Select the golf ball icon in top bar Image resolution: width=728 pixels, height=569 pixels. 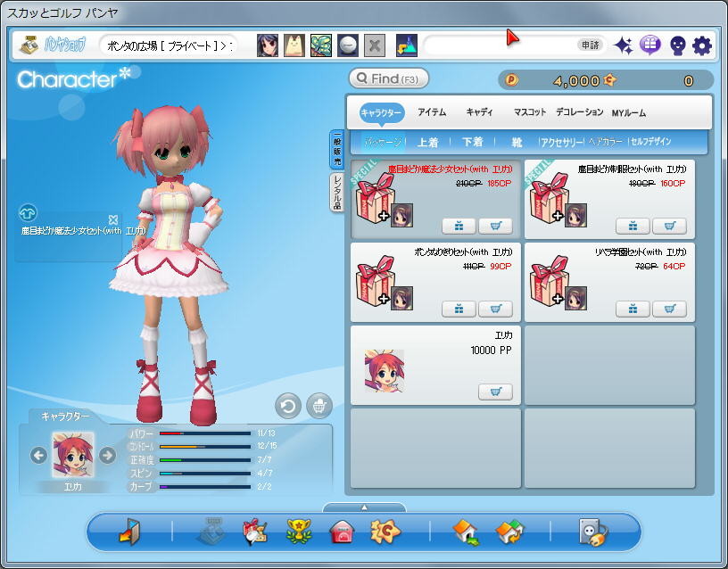[348, 45]
